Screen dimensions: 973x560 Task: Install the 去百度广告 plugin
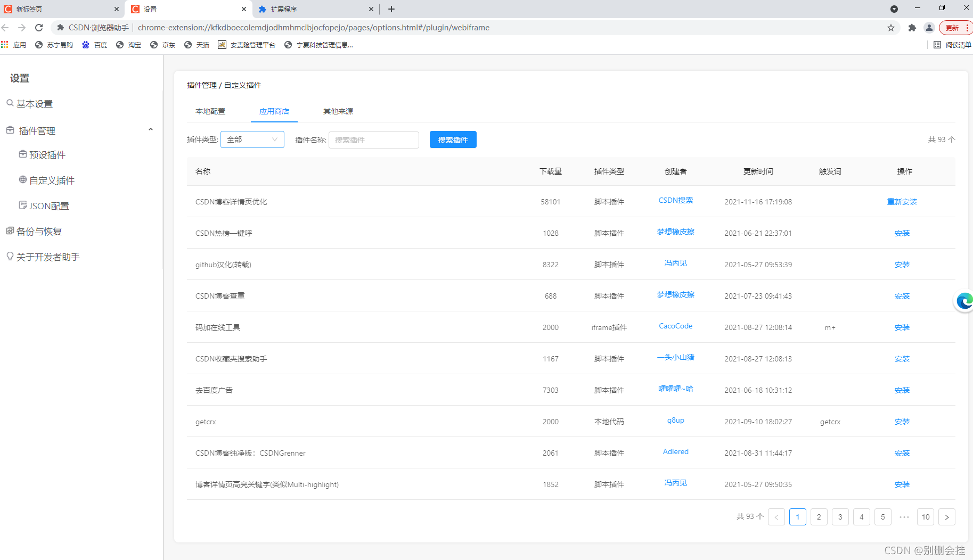[902, 390]
